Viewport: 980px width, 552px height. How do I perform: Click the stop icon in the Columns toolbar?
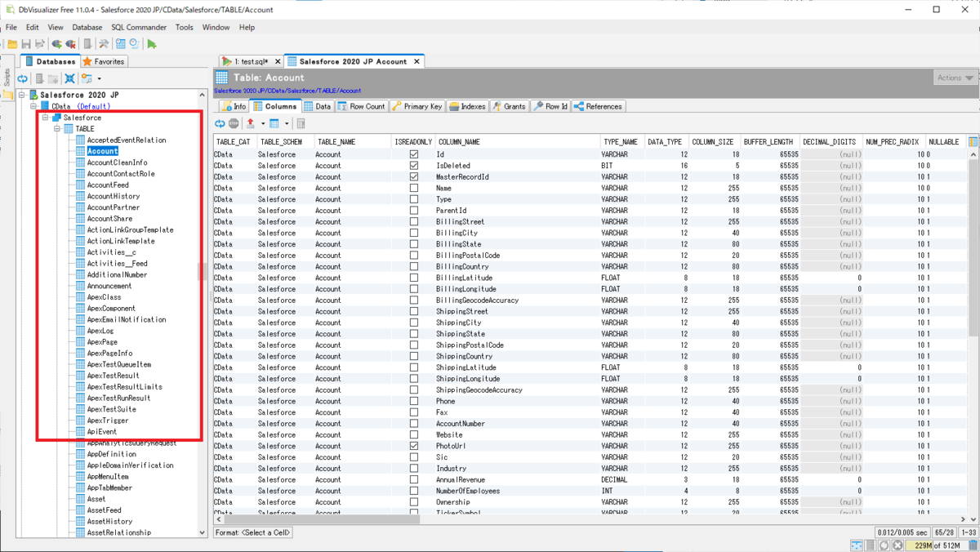click(234, 123)
